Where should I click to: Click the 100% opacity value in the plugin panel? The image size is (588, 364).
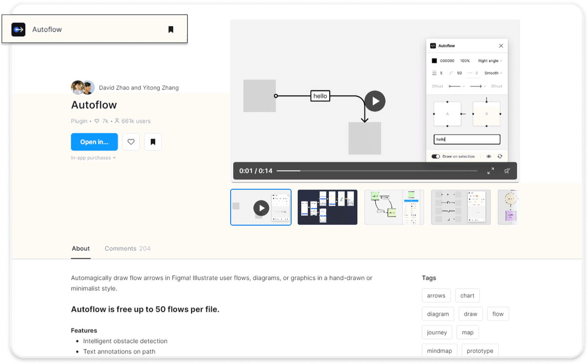465,61
